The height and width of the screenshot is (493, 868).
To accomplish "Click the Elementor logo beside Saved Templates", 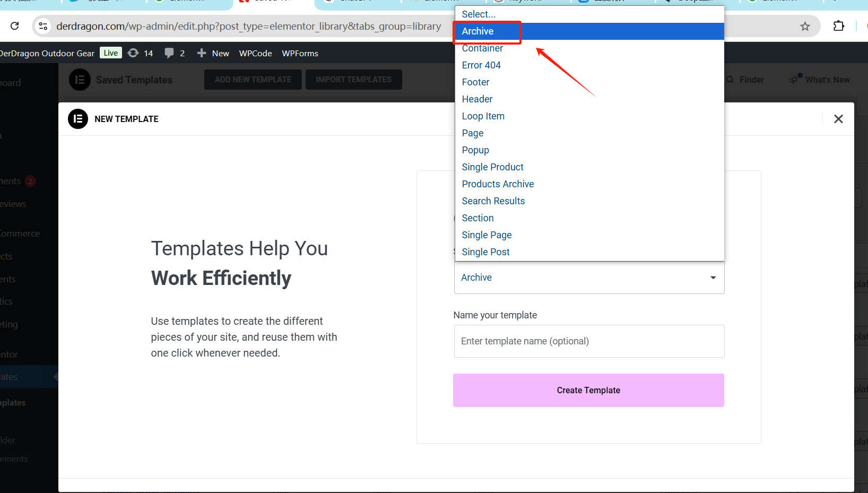I will 80,80.
